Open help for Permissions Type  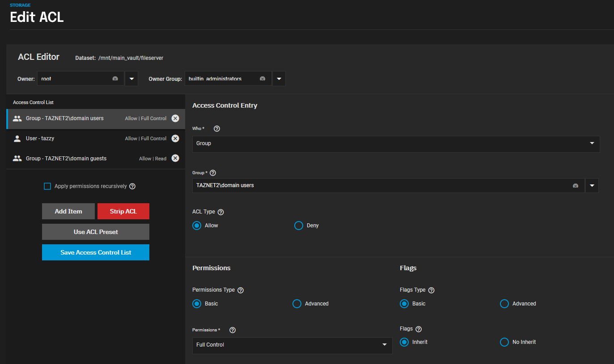tap(241, 290)
